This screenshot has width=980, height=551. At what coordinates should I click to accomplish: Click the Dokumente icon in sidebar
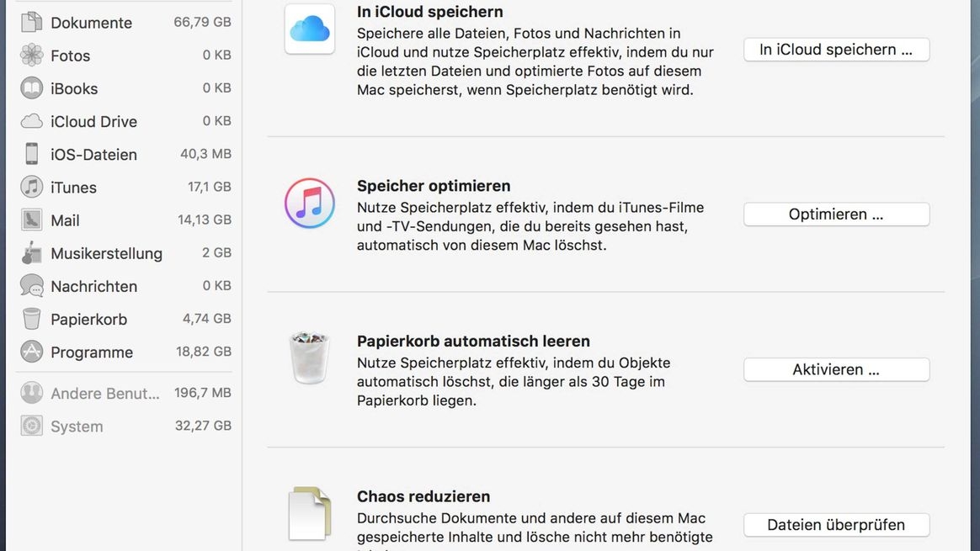31,23
